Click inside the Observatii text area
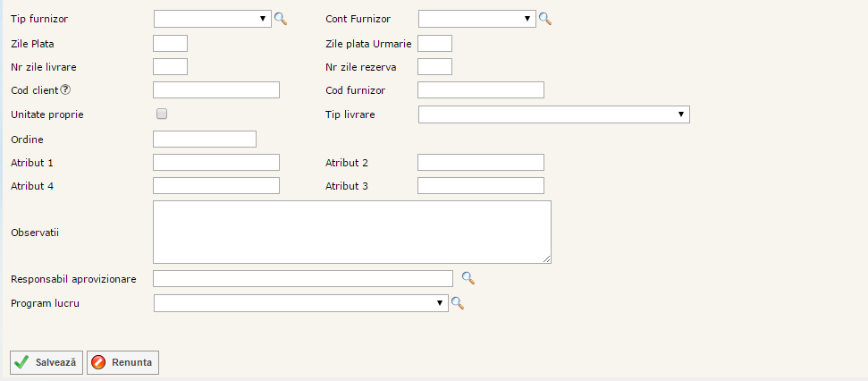Screen dimensions: 868x381 (352, 232)
